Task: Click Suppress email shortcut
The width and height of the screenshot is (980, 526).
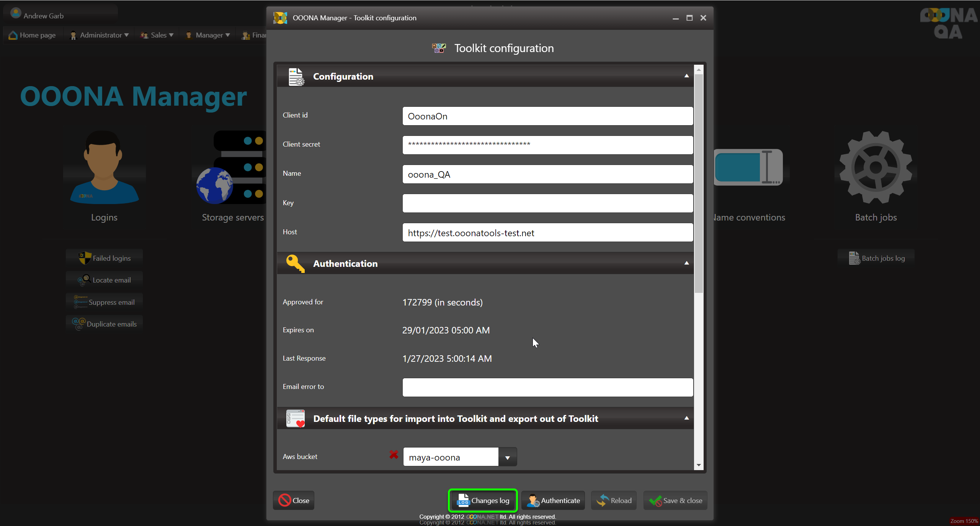Action: [105, 302]
